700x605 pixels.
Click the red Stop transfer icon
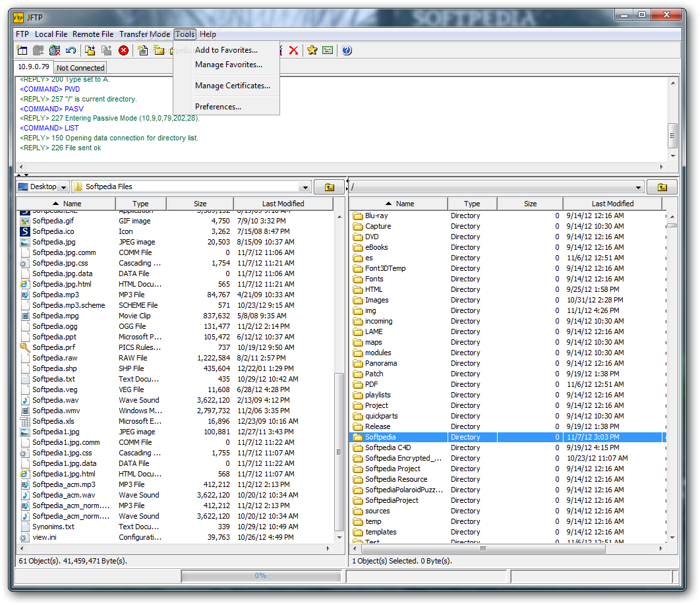[124, 51]
